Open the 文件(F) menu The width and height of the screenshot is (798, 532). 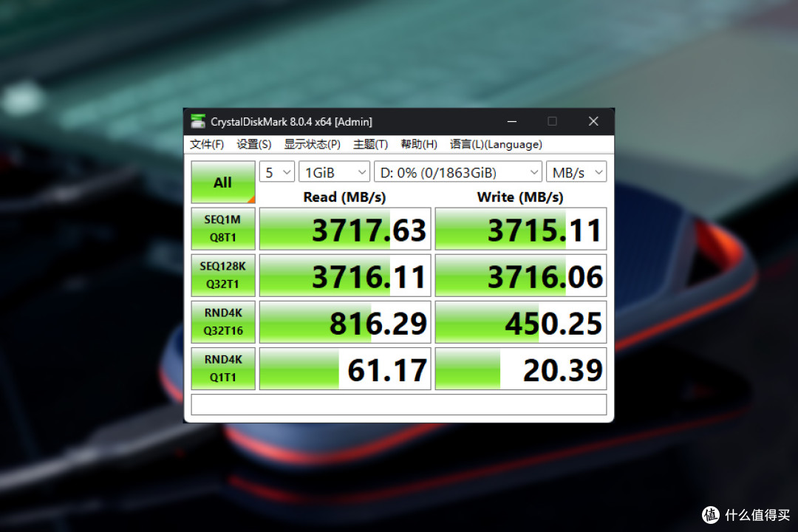(x=207, y=145)
